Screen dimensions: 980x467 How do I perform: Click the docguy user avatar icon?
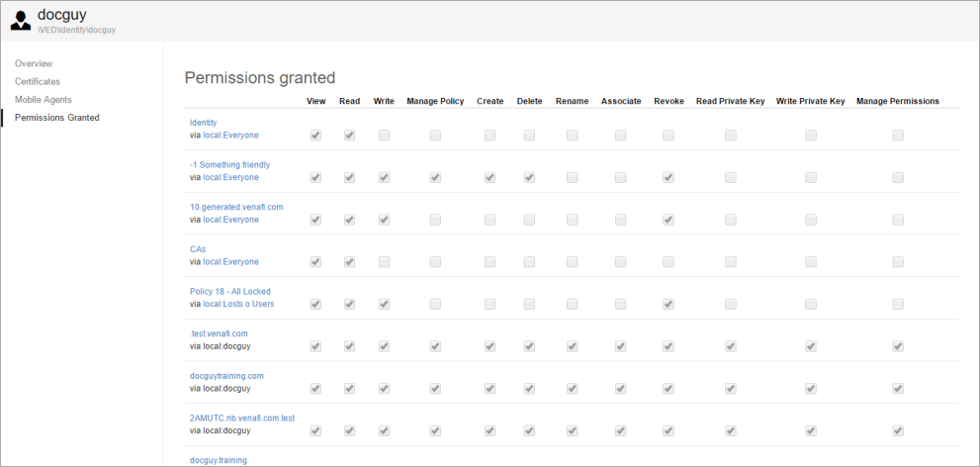pyautogui.click(x=21, y=21)
